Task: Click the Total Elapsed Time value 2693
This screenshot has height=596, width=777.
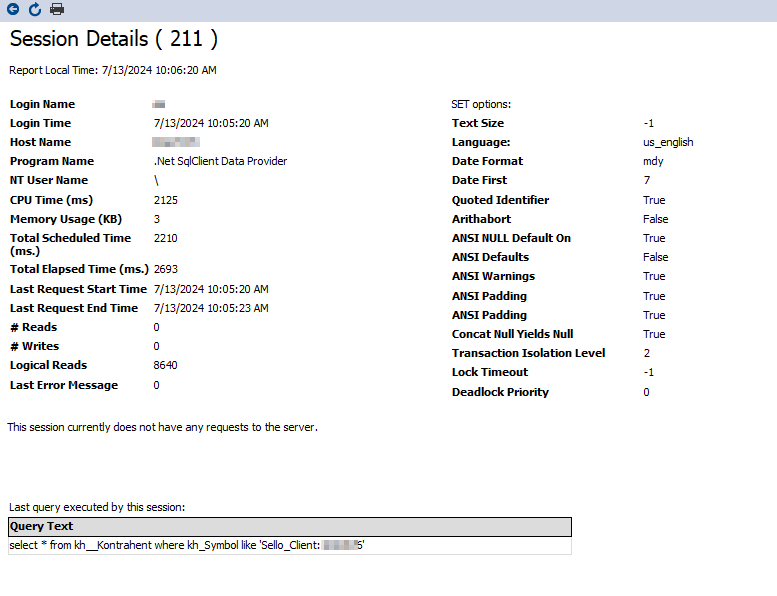Action: (x=166, y=269)
